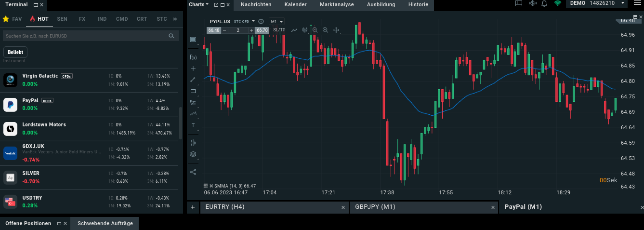
Task: Click the green connection status icon
Action: pos(558,3)
